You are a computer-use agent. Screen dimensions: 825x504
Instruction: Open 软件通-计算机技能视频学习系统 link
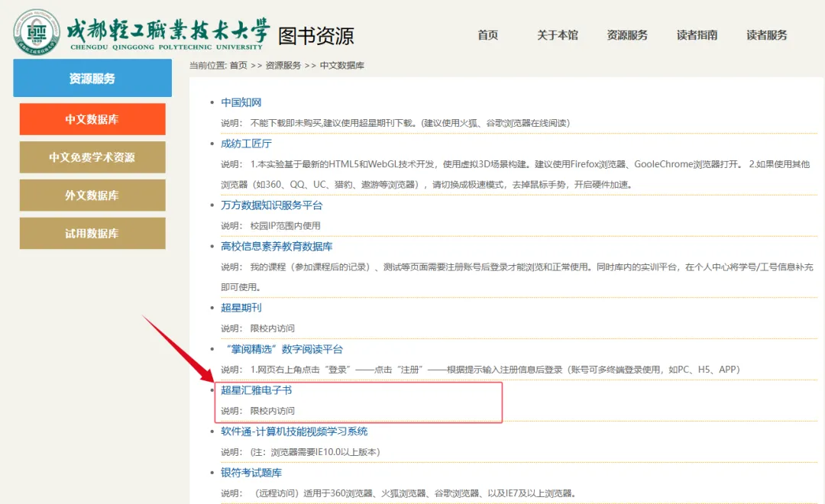pyautogui.click(x=294, y=431)
